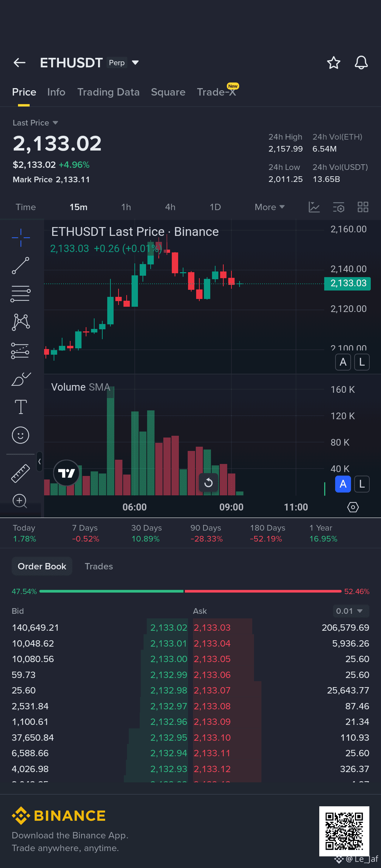Select the trend line drawing tool

(x=21, y=265)
